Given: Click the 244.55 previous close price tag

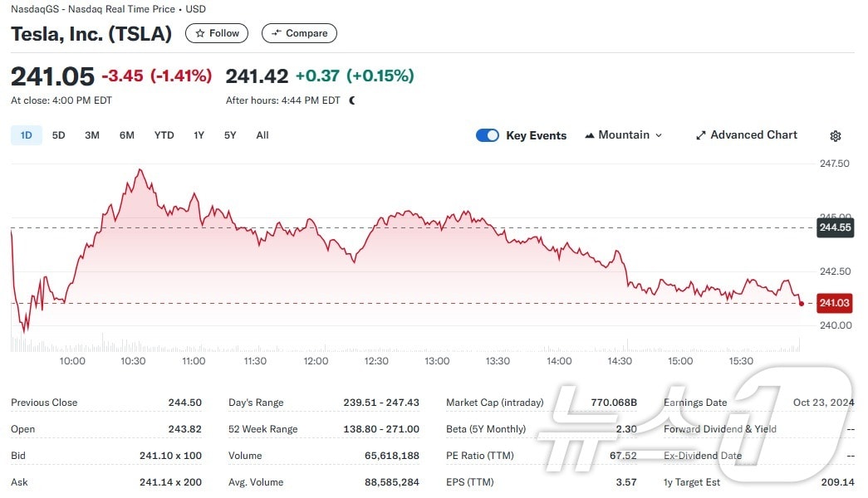Looking at the screenshot, I should point(835,227).
